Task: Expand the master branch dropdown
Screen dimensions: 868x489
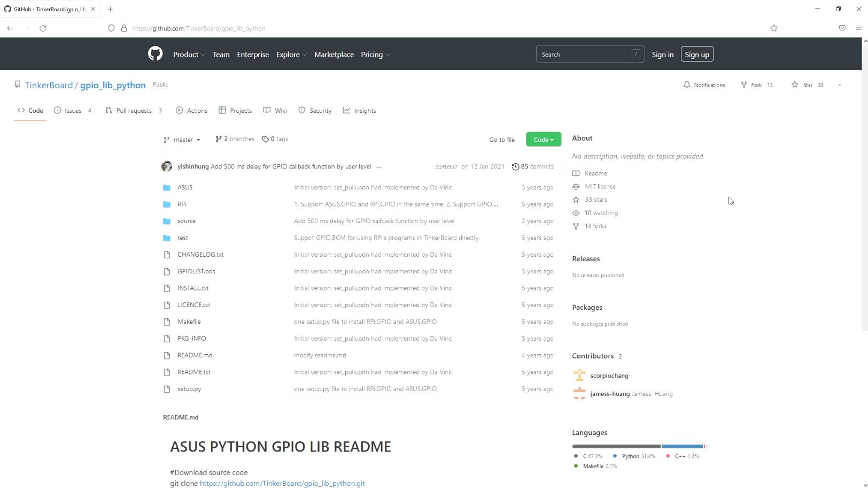Action: click(182, 140)
